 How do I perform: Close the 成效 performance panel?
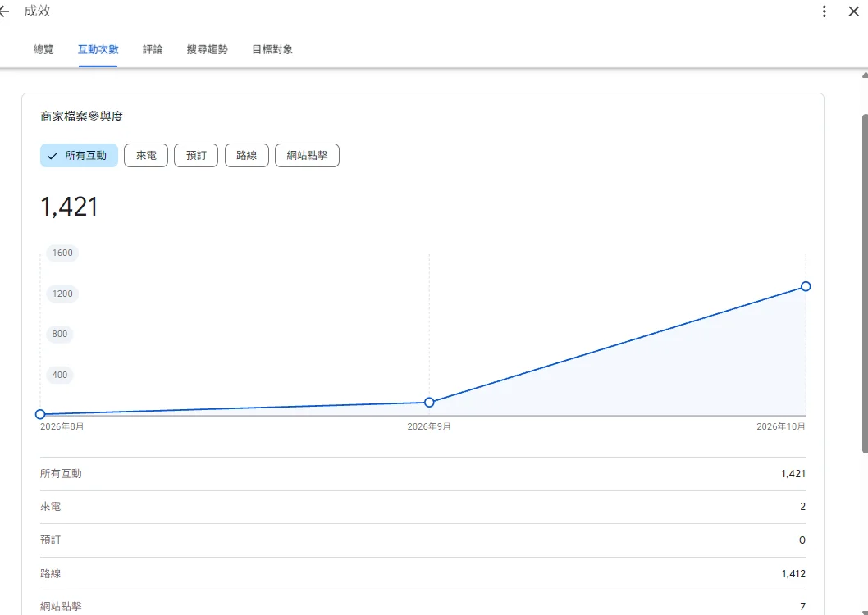tap(853, 11)
